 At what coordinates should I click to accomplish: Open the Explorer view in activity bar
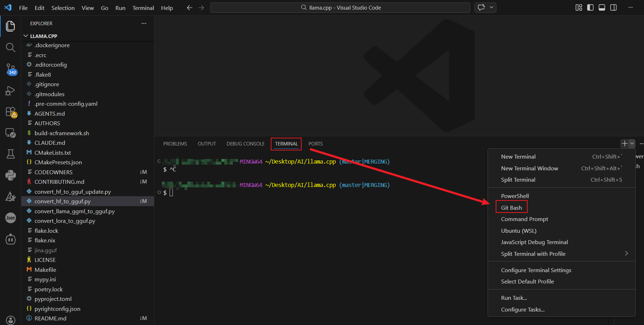point(11,26)
